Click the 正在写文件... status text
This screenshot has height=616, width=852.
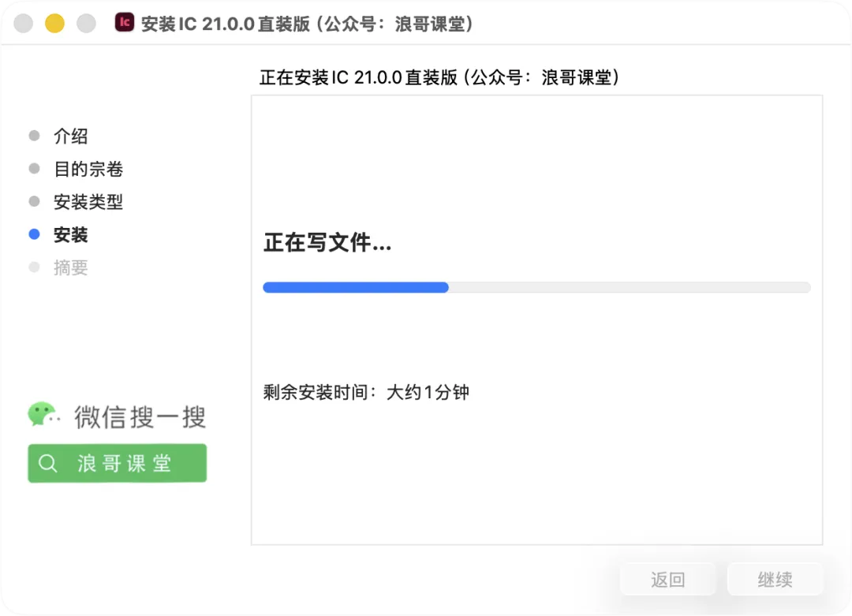point(327,243)
